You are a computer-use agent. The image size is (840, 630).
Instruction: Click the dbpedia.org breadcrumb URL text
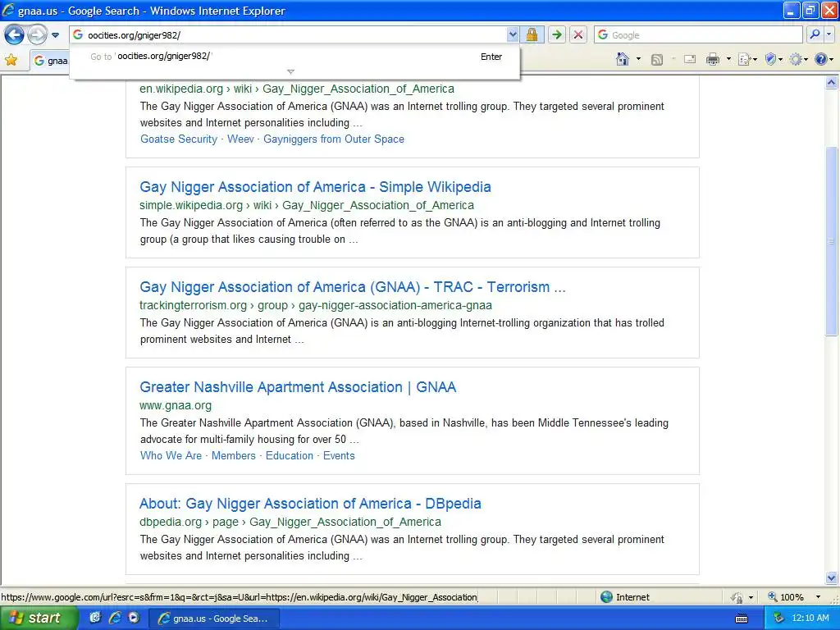(290, 522)
